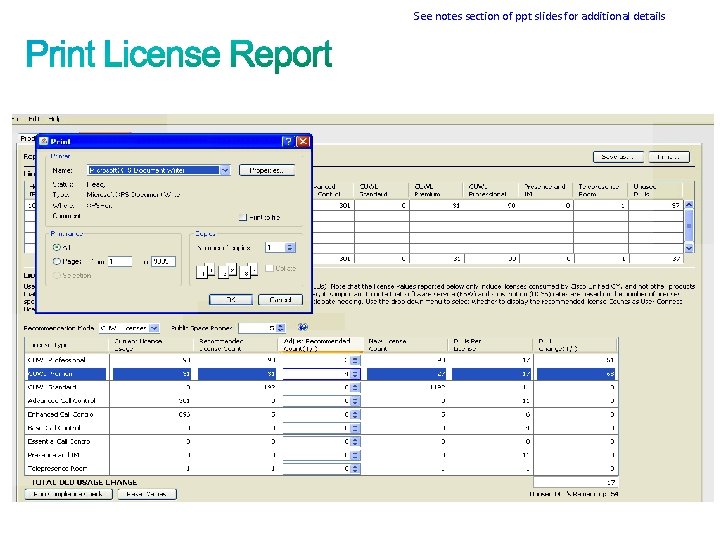Select the Essential Call Control license row
The height and width of the screenshot is (540, 720).
pos(321,442)
